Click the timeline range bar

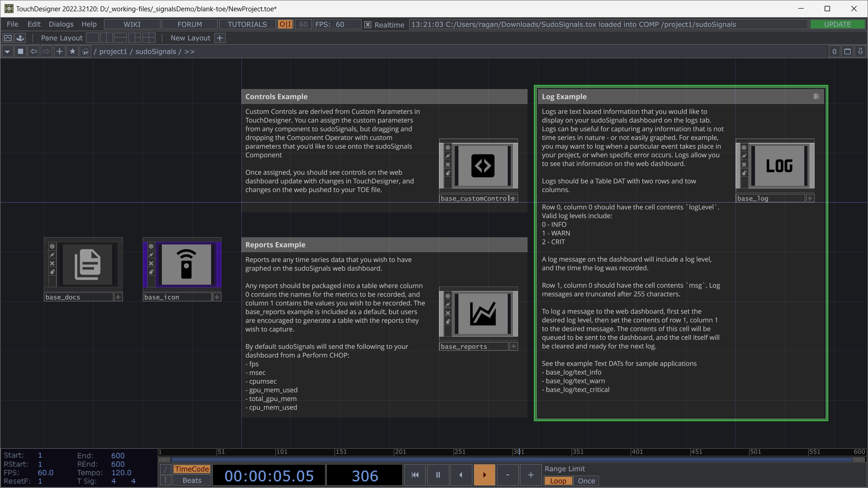(512, 460)
